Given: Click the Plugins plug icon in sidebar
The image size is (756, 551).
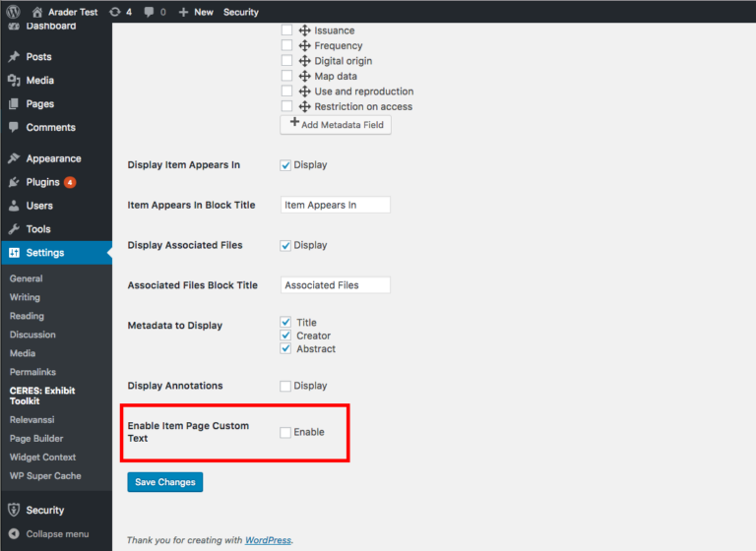Looking at the screenshot, I should pos(14,182).
